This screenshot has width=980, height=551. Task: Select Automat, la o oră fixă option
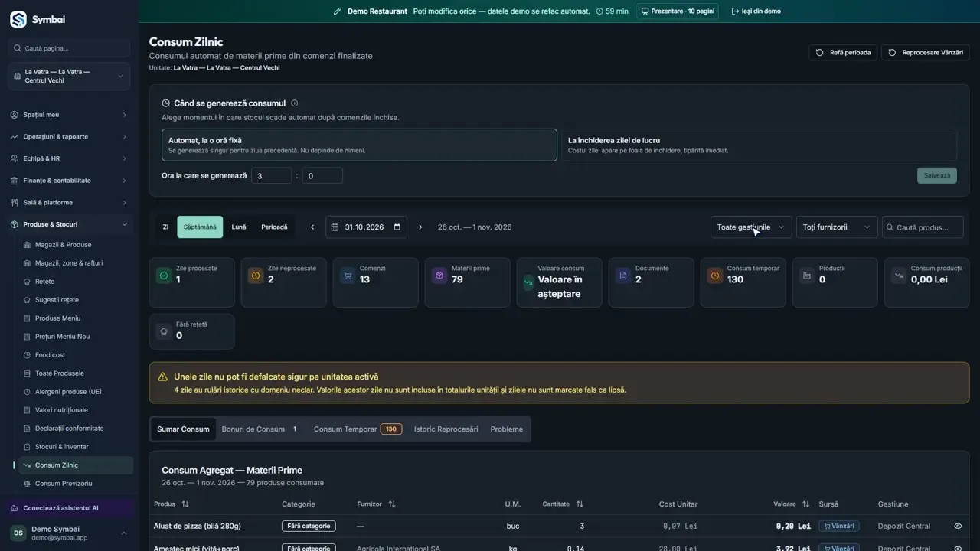359,145
